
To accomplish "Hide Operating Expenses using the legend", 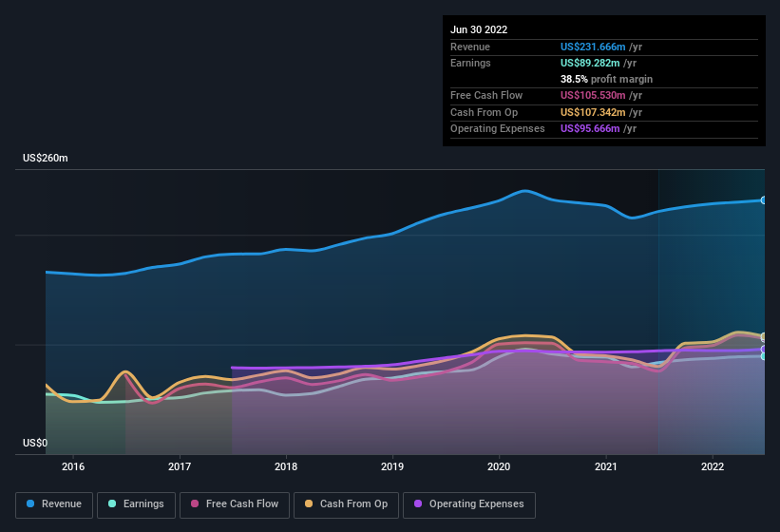I will click(x=468, y=504).
